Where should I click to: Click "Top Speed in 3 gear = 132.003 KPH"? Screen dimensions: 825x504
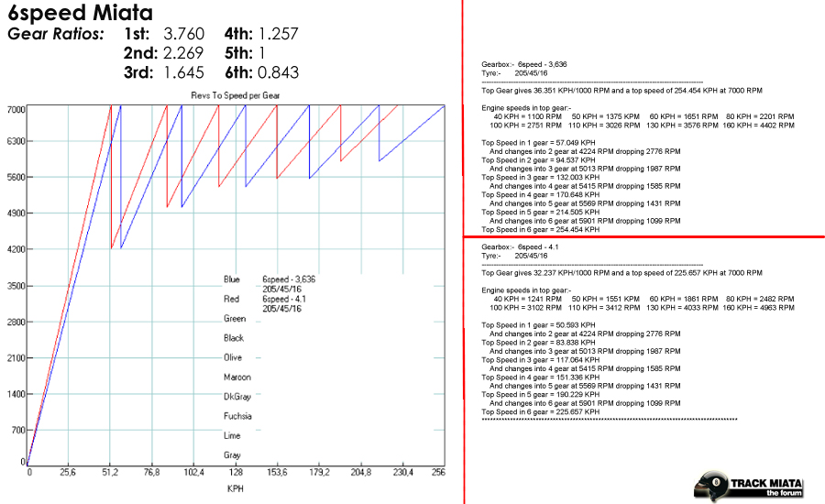pyautogui.click(x=540, y=177)
